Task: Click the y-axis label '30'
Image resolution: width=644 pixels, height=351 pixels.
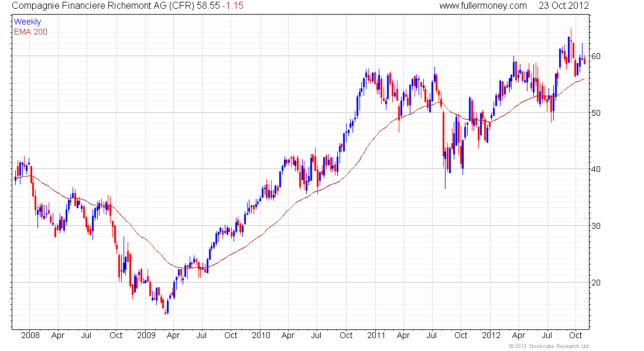Action: click(596, 226)
